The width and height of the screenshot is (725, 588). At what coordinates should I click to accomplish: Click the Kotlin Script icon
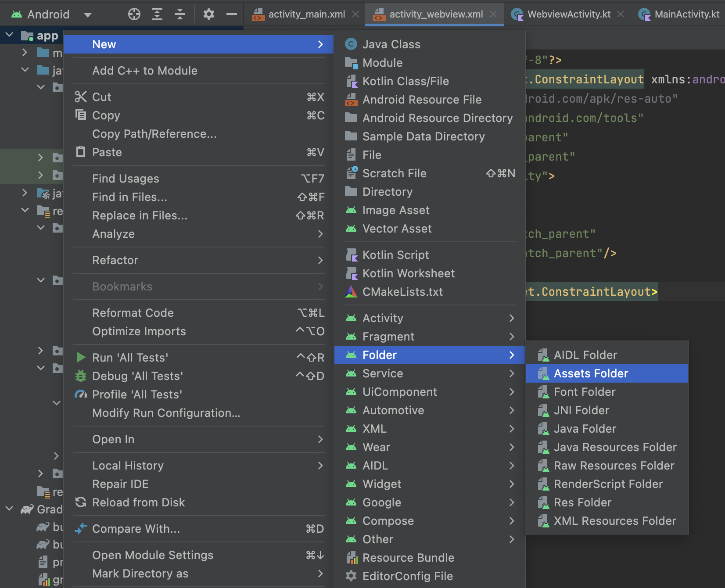pyautogui.click(x=351, y=255)
